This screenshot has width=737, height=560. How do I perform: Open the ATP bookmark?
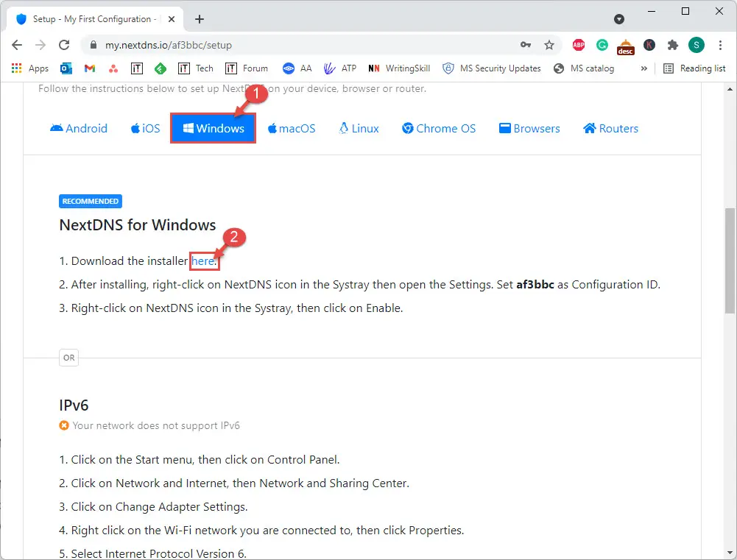(340, 68)
